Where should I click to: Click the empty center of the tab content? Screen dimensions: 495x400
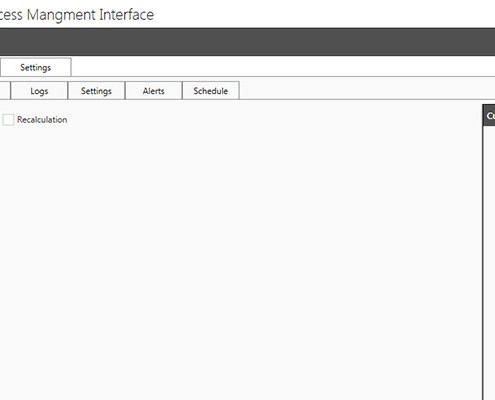pyautogui.click(x=241, y=250)
